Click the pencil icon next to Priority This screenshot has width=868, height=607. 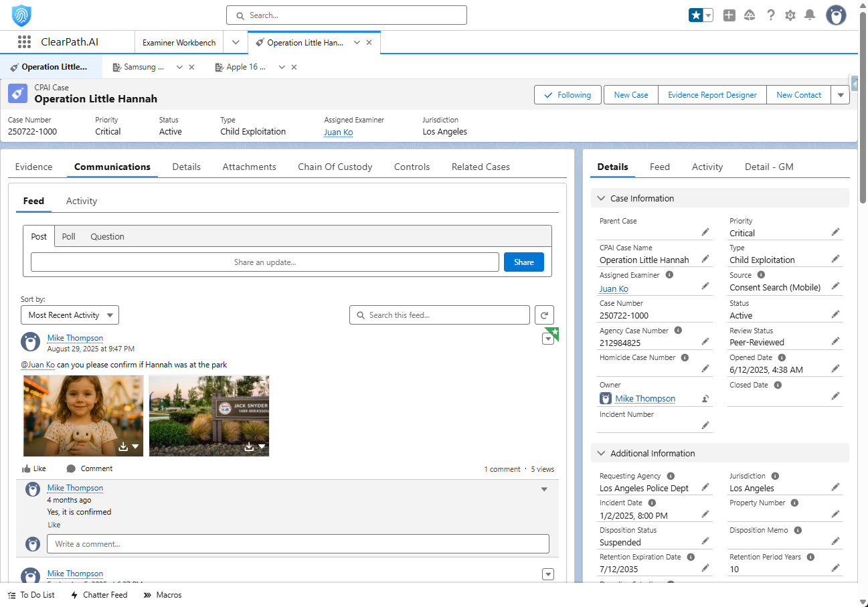click(835, 232)
